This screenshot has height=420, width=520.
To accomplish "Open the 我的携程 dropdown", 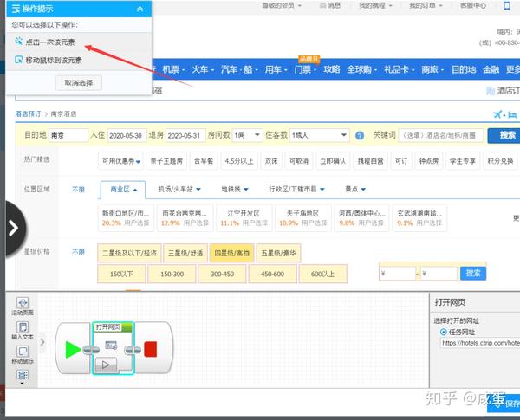I will click(375, 5).
